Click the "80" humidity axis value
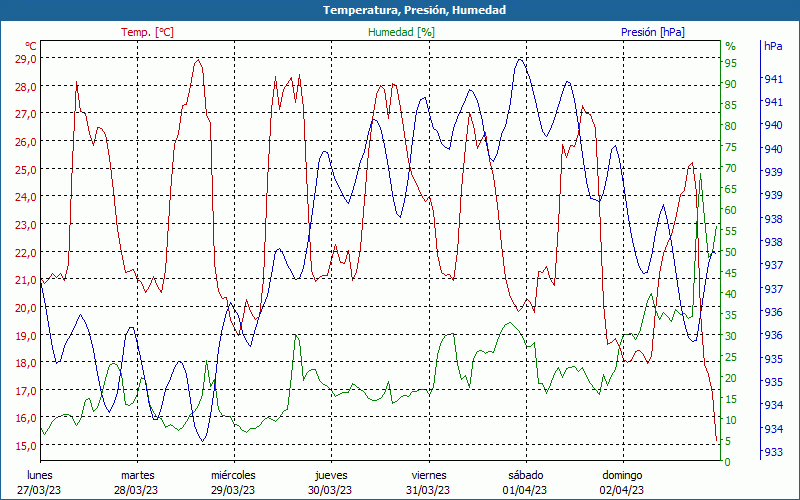800x500 pixels. (x=731, y=126)
